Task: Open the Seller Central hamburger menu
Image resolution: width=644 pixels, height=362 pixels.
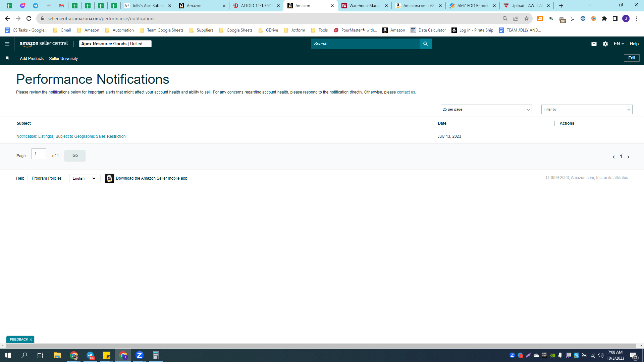Action: pos(7,44)
